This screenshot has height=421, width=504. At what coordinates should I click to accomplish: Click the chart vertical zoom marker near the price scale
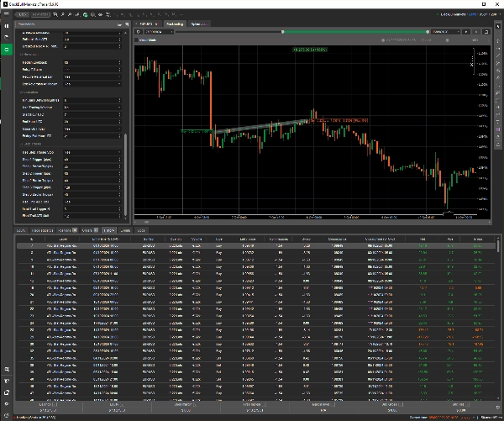click(472, 65)
